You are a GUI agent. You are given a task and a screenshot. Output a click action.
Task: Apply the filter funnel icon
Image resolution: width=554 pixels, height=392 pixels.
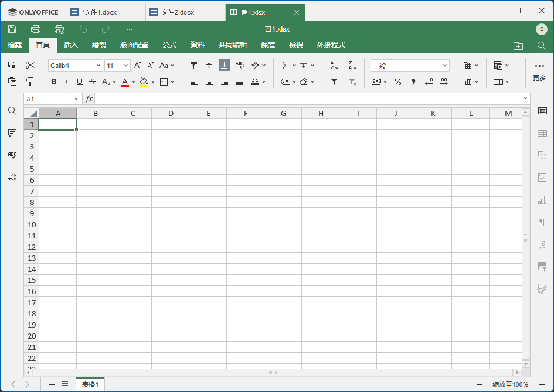pos(334,82)
